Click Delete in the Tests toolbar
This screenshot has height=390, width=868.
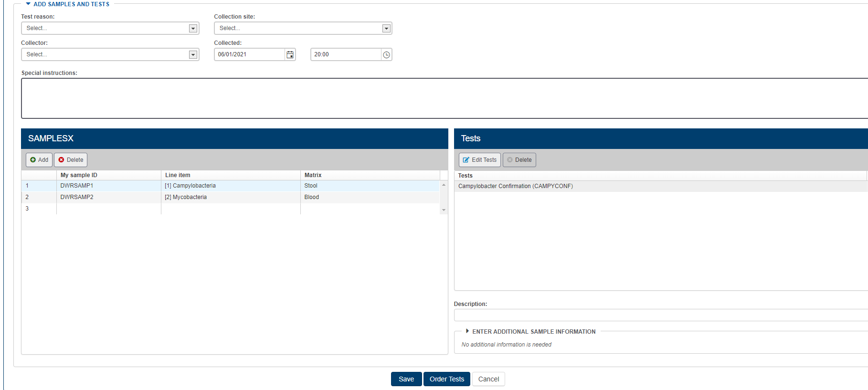point(519,160)
